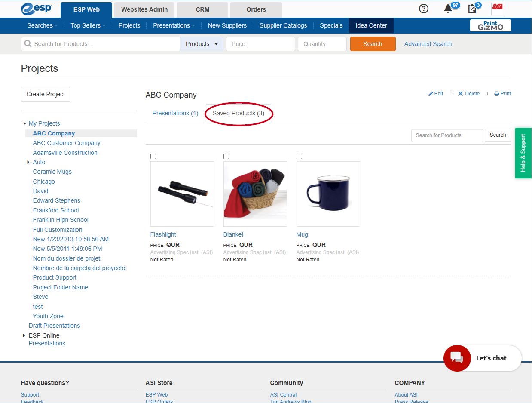Open the help question mark icon
This screenshot has width=532, height=403.
(424, 9)
